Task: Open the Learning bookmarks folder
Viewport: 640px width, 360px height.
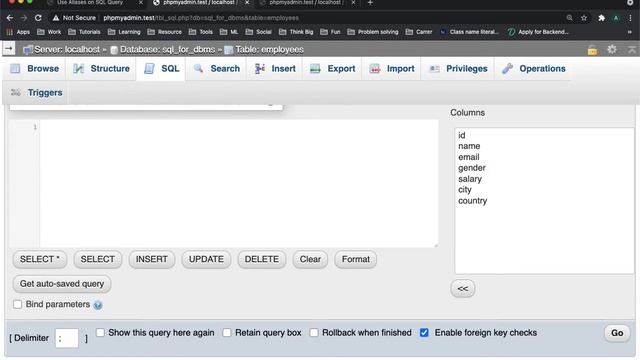Action: pyautogui.click(x=124, y=32)
